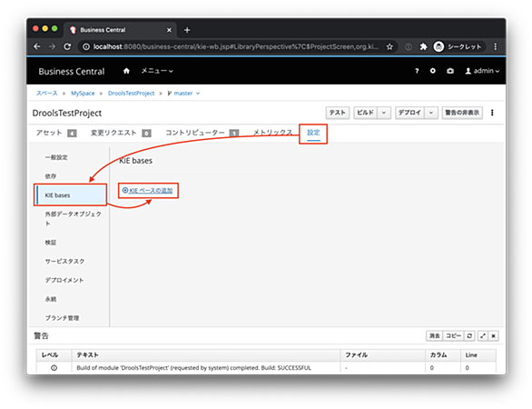
Task: Open the help question mark icon
Action: click(417, 71)
